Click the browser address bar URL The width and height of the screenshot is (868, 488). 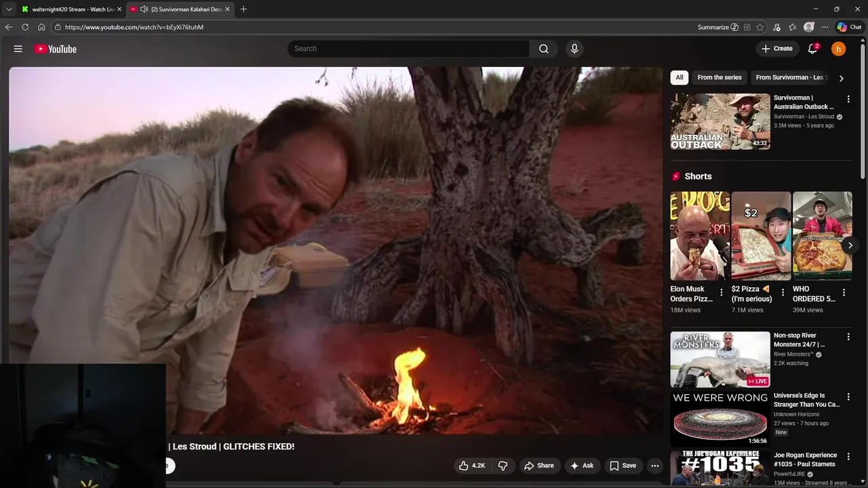(134, 27)
